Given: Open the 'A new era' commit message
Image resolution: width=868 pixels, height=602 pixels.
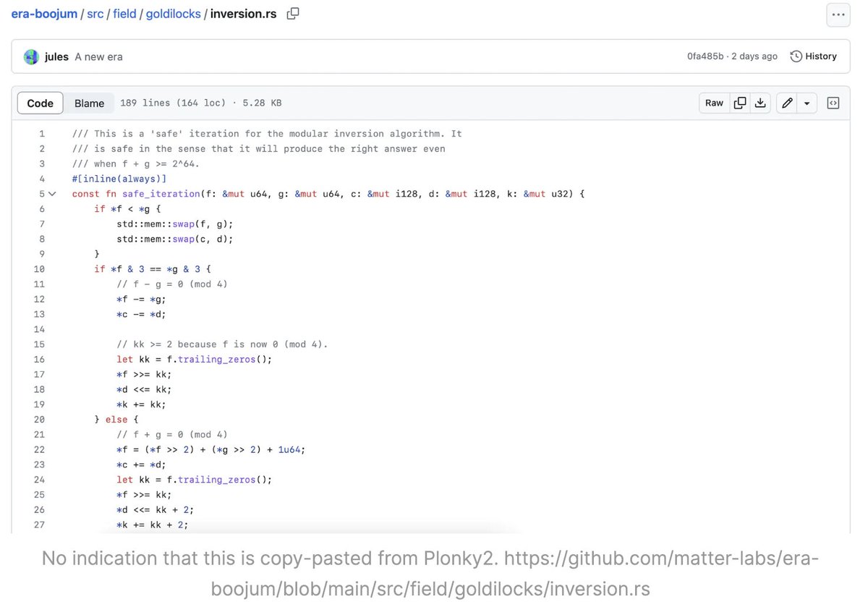Looking at the screenshot, I should pos(98,56).
